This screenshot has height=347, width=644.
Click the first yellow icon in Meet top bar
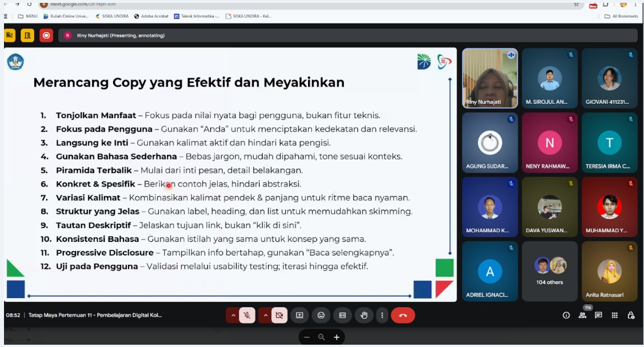(x=10, y=36)
